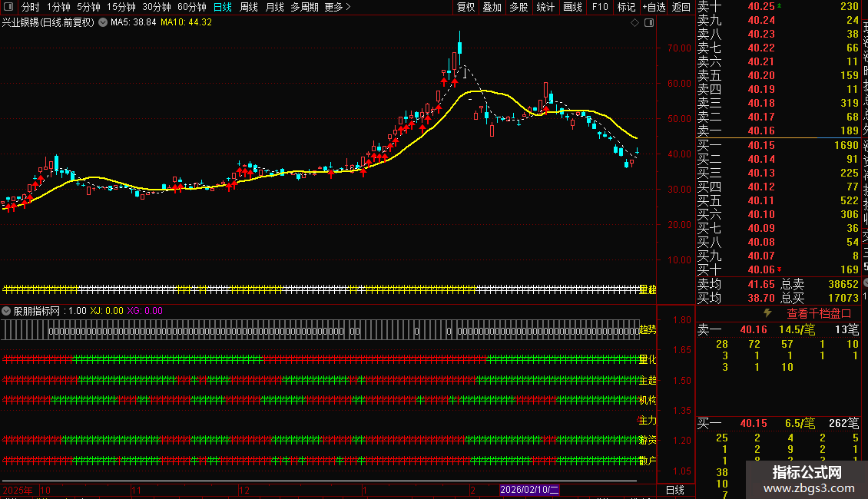Open the 多股 multi-stock view
The image size is (868, 499).
(518, 7)
